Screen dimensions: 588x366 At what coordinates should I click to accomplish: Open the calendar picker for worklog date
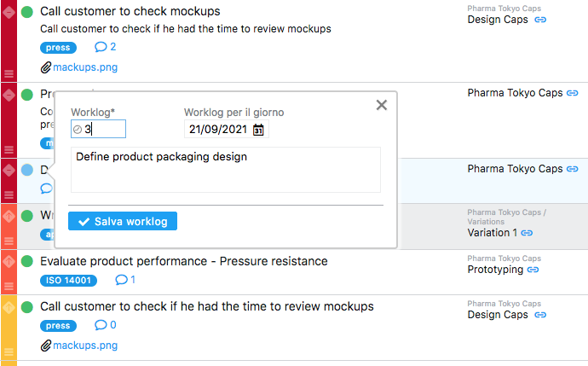click(x=259, y=130)
